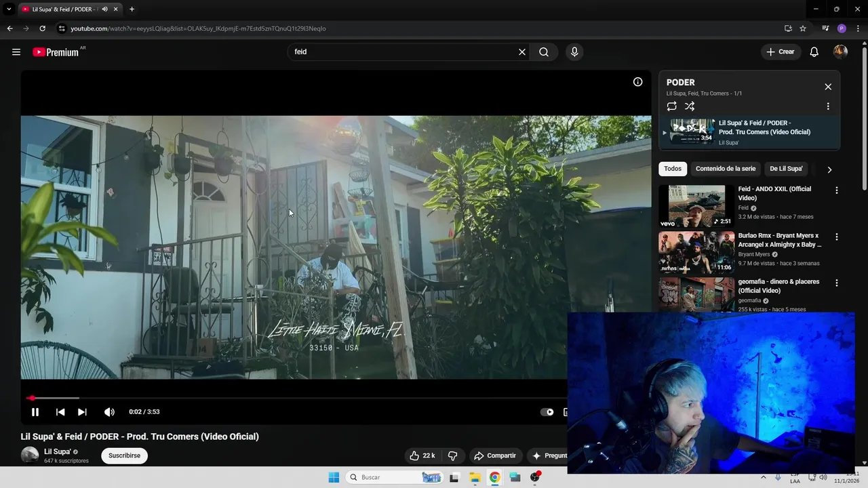Screen dimensions: 868x488
Task: Select the Contenido de la serie chip
Action: point(726,169)
